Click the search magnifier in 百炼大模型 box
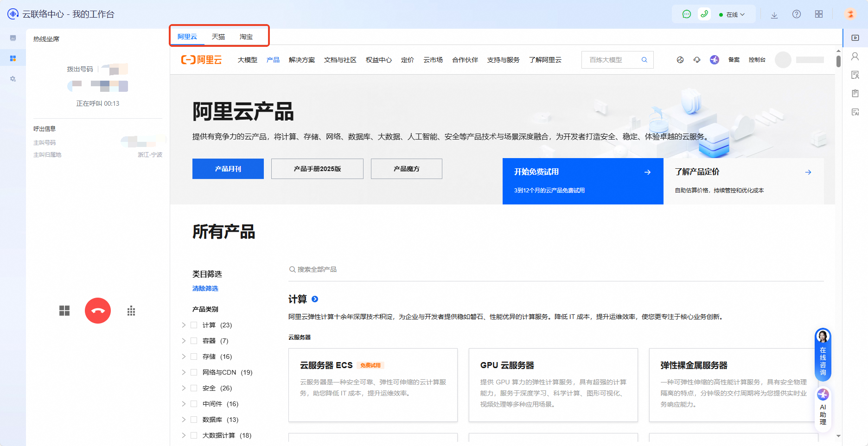This screenshot has height=446, width=868. pyautogui.click(x=645, y=60)
